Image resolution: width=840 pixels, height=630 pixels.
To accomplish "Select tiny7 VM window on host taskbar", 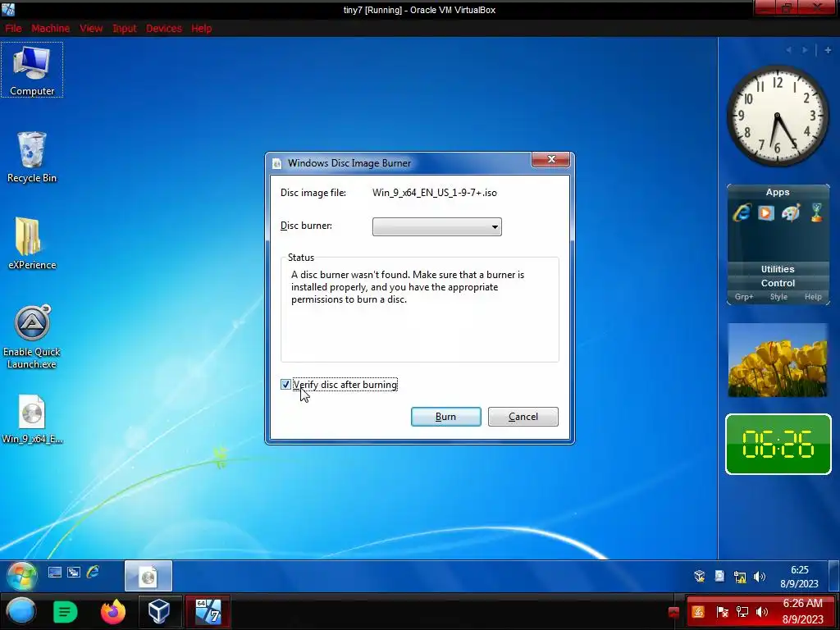I will pyautogui.click(x=208, y=611).
